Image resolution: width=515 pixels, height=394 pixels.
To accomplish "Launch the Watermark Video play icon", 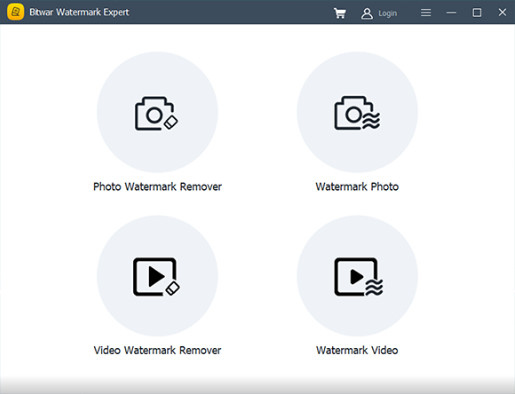I will pos(357,276).
